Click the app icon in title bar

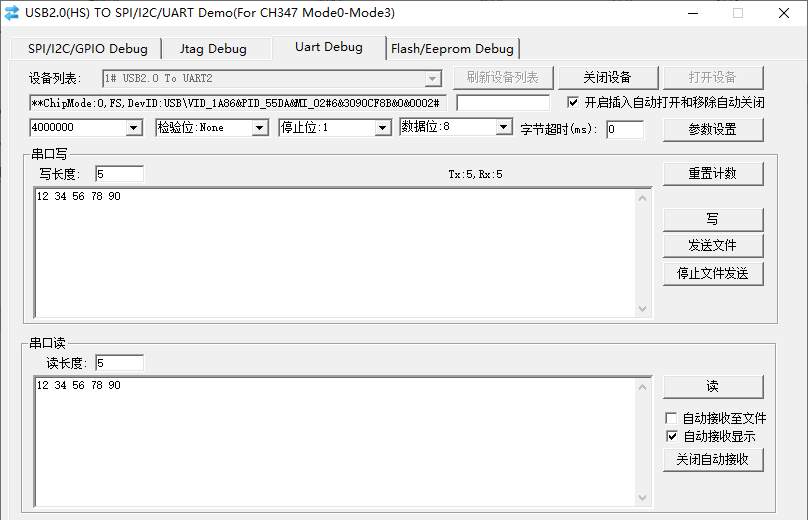pos(12,13)
